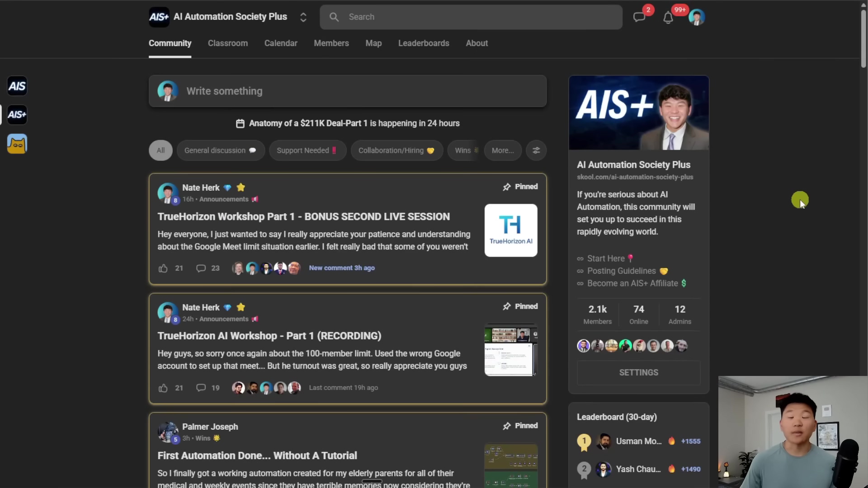868x488 pixels.
Task: Filter by Collaboration/Hiring
Action: point(396,150)
